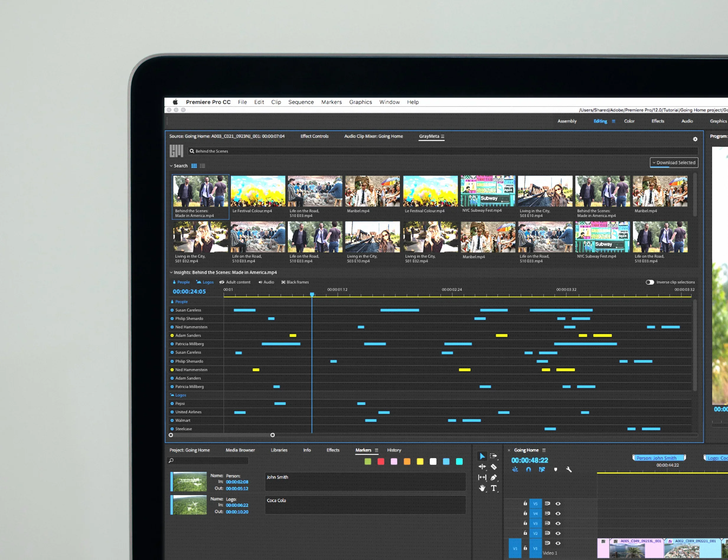
Task: Select the Hand tool
Action: [x=482, y=488]
